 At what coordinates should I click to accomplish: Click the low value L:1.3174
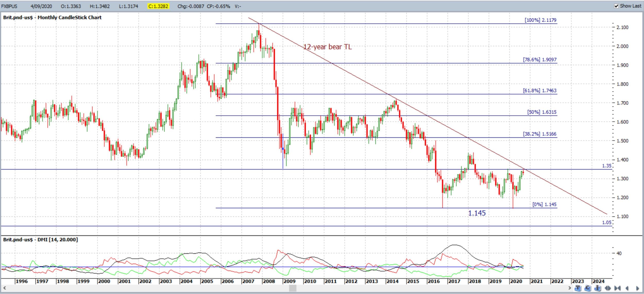129,6
